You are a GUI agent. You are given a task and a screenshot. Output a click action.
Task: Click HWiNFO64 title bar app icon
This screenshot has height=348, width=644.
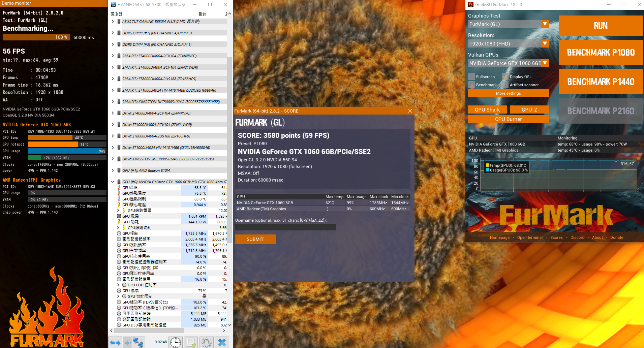(x=113, y=4)
